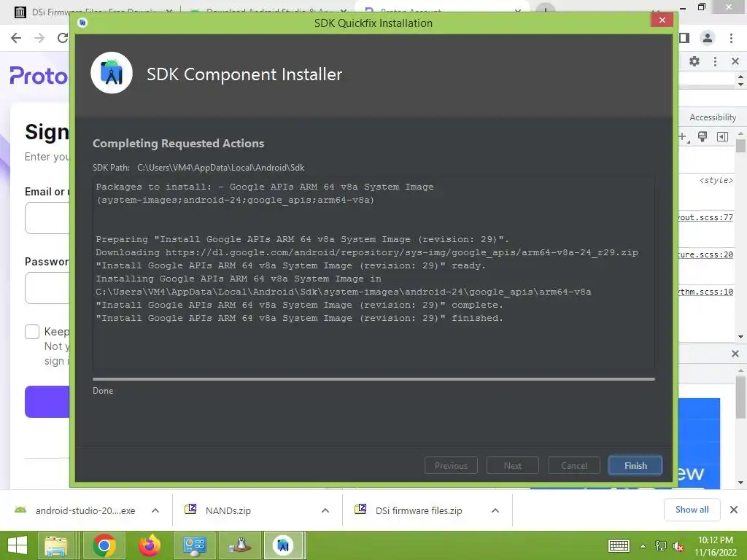
Task: Open DevTools more options menu
Action: point(715,61)
